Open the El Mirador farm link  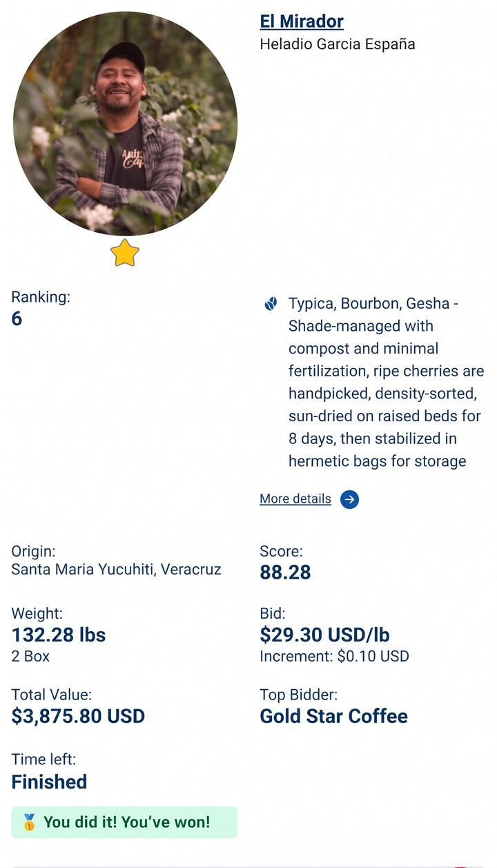point(301,21)
